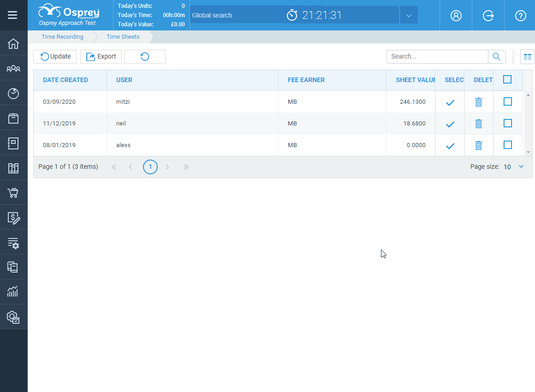Viewport: 535px width, 392px height.
Task: Click the Update button
Action: (55, 57)
